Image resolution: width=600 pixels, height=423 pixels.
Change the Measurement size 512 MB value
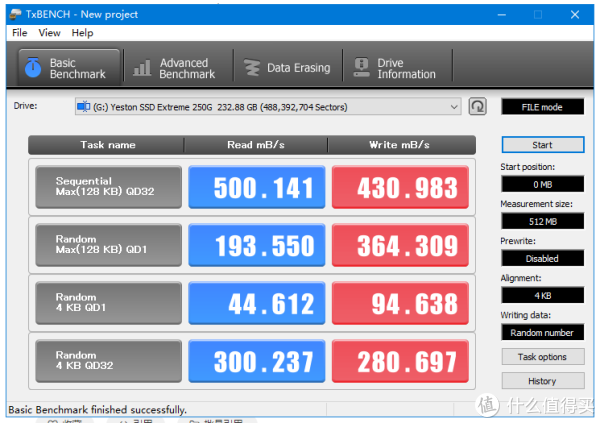pos(543,221)
